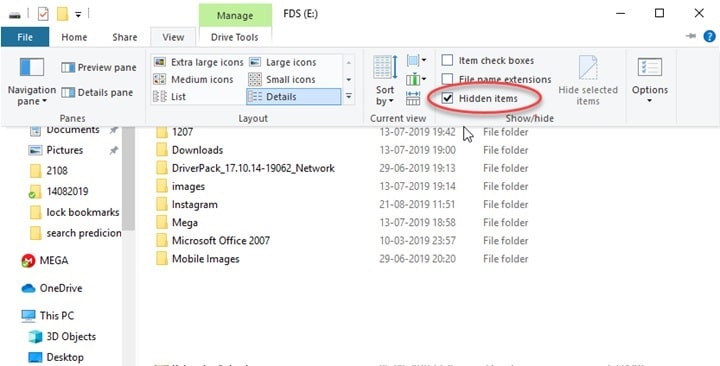Viewport: 720px width, 366px height.
Task: Open the File menu tab
Action: [25, 37]
